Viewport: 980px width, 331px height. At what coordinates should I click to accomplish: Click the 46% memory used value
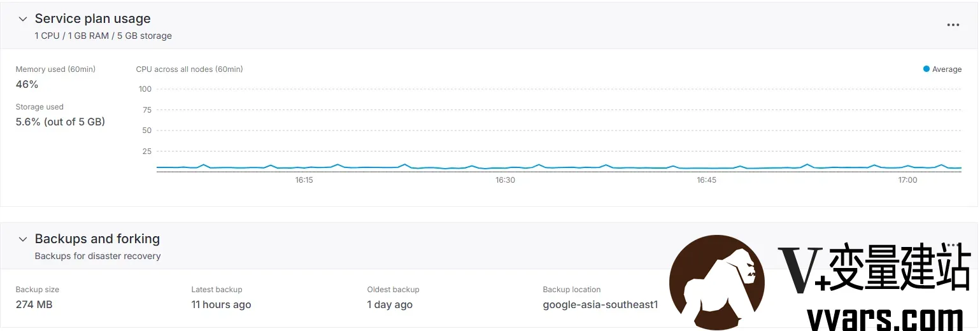(27, 85)
